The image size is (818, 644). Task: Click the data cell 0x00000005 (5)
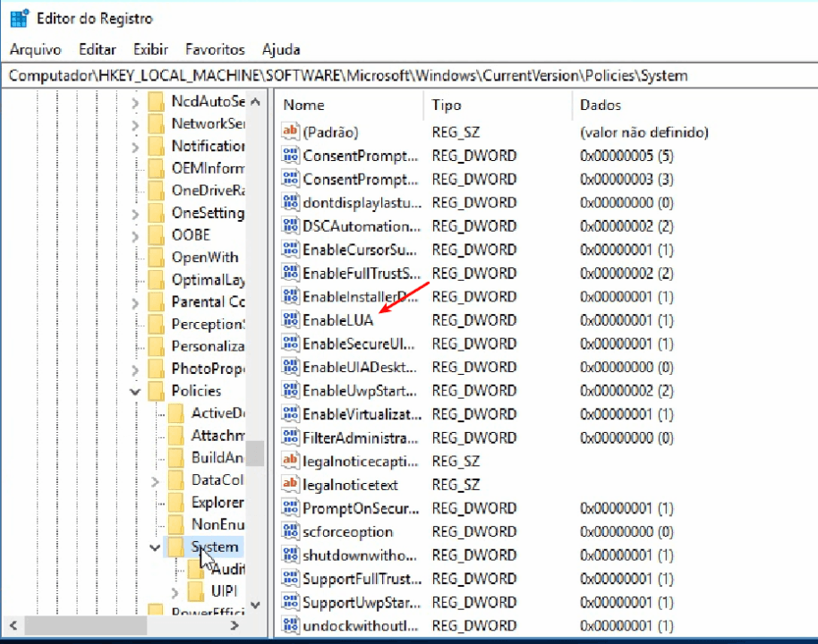[626, 156]
